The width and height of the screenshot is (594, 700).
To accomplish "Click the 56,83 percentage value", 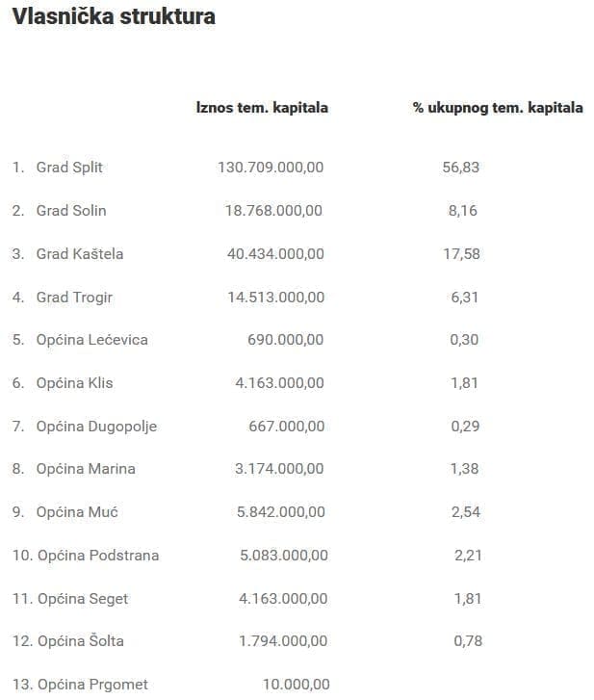I will [460, 168].
